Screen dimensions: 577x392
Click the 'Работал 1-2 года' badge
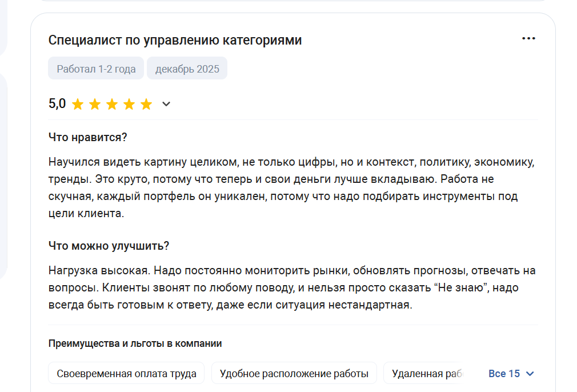point(96,69)
